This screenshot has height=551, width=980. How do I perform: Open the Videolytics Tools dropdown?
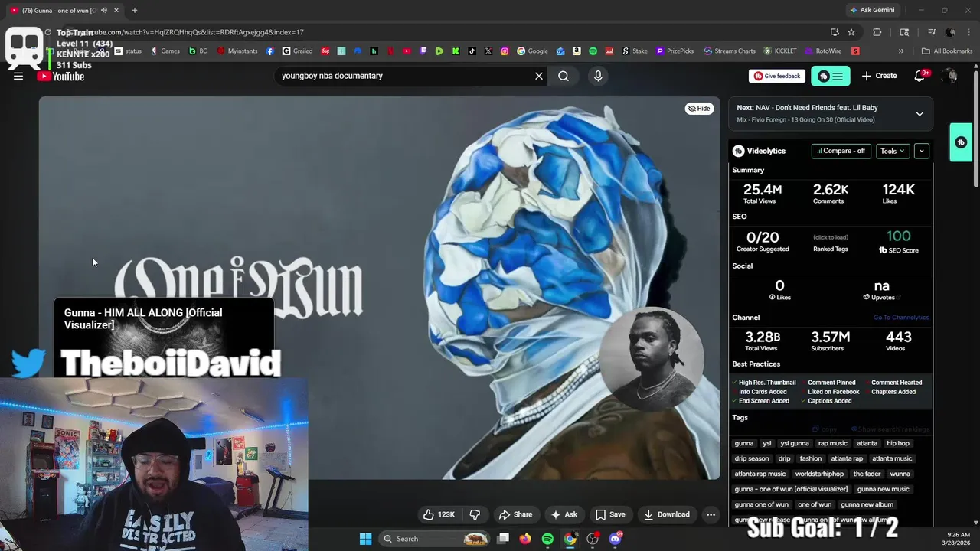[x=893, y=151]
